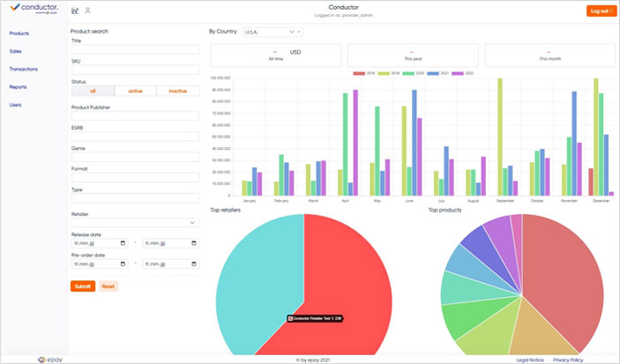Screen dimensions: 620x364
Task: Click the conductor logo
Action: coord(34,8)
